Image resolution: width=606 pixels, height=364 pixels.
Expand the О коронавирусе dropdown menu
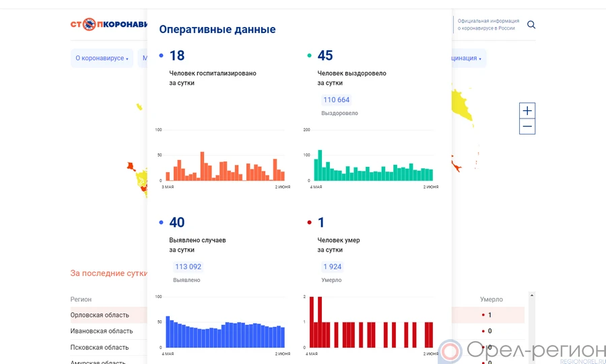point(102,59)
